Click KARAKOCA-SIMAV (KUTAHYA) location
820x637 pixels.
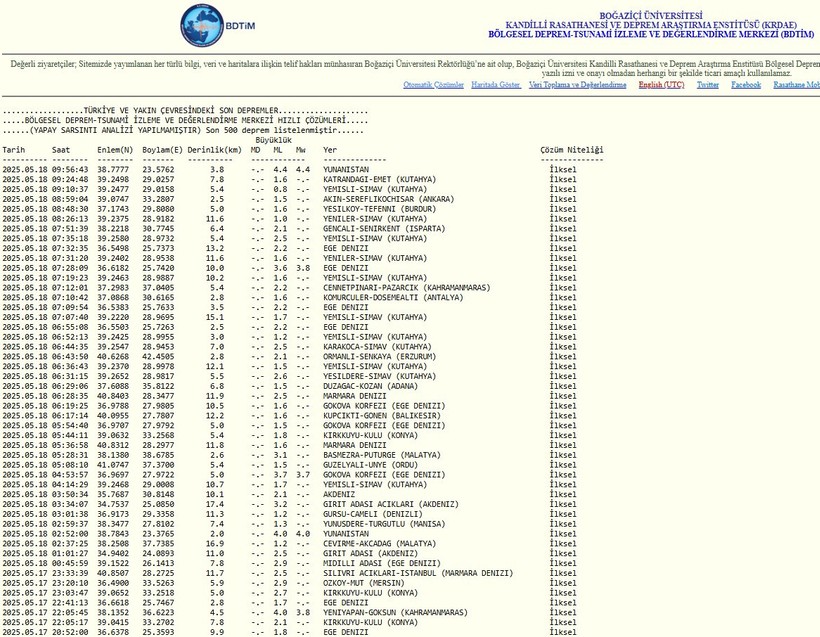377,347
